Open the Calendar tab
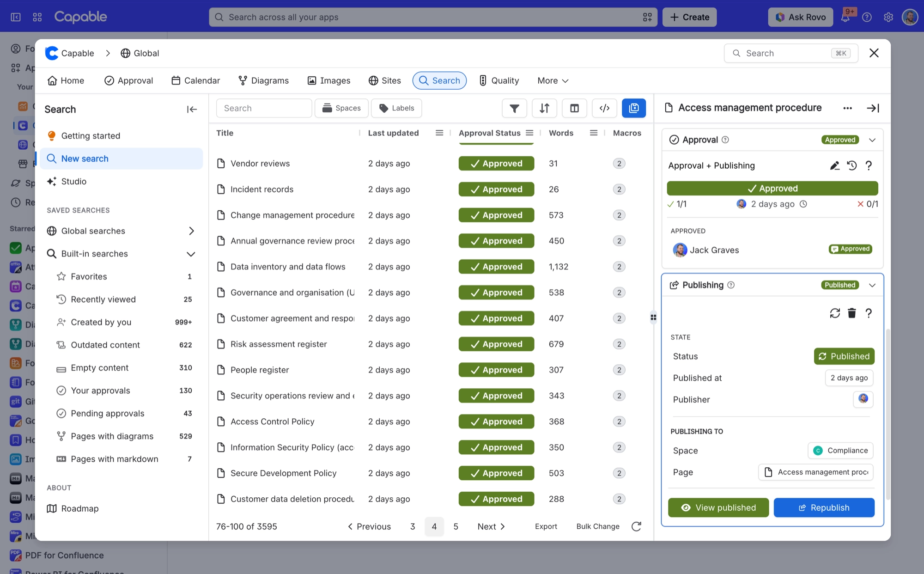 click(195, 80)
